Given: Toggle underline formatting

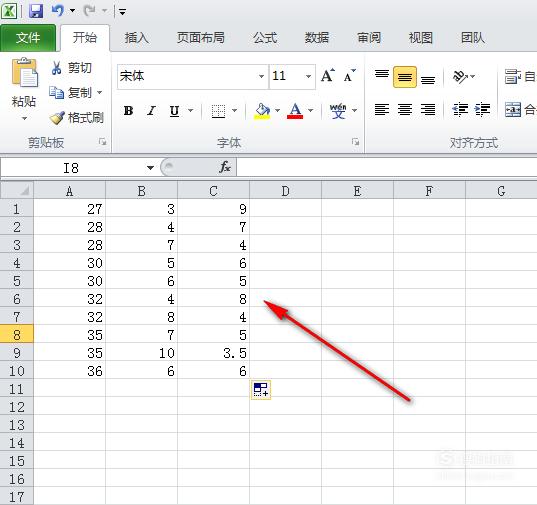Looking at the screenshot, I should (174, 111).
